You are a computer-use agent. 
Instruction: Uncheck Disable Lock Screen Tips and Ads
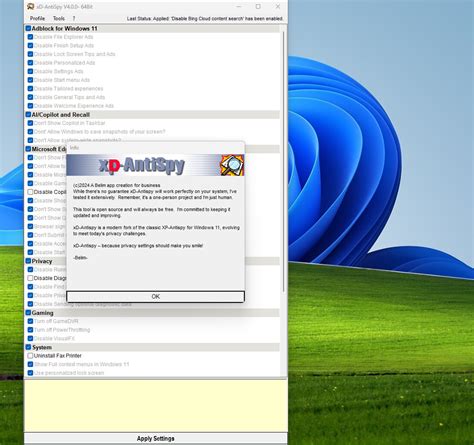pos(30,54)
